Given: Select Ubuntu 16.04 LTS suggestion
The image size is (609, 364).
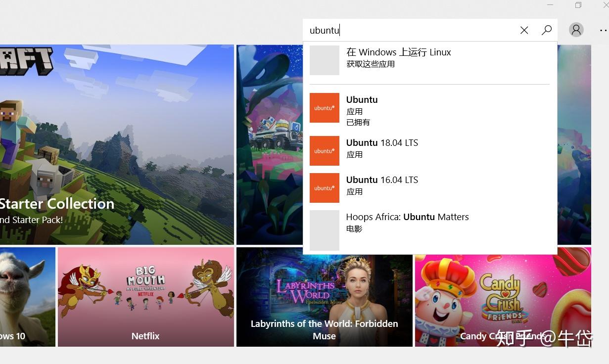Looking at the screenshot, I should pos(430,188).
